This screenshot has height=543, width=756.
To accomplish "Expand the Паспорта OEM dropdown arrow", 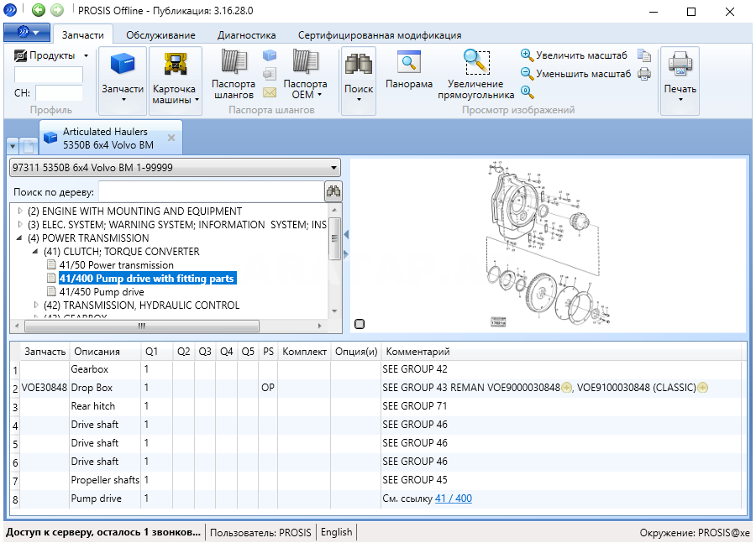I will (320, 95).
